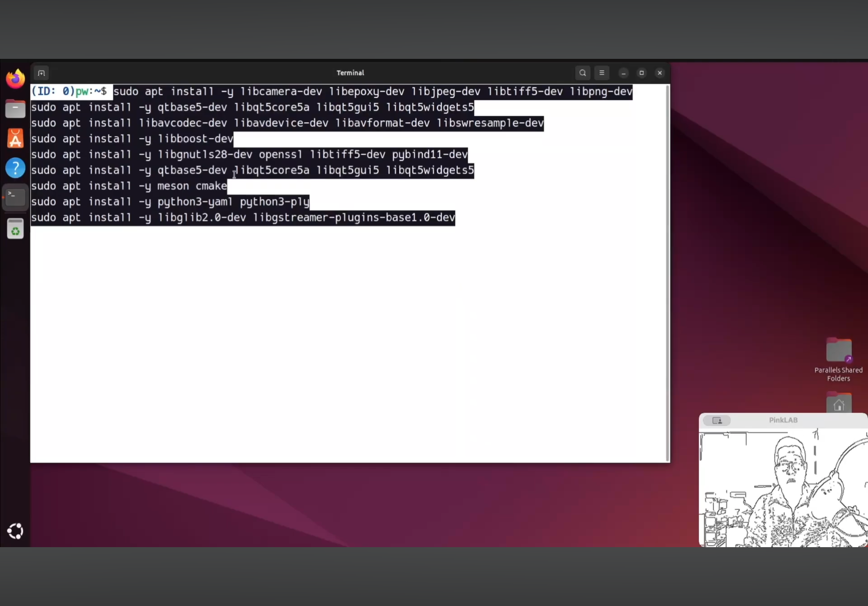Minimize the Terminal window
868x606 pixels.
pos(623,73)
